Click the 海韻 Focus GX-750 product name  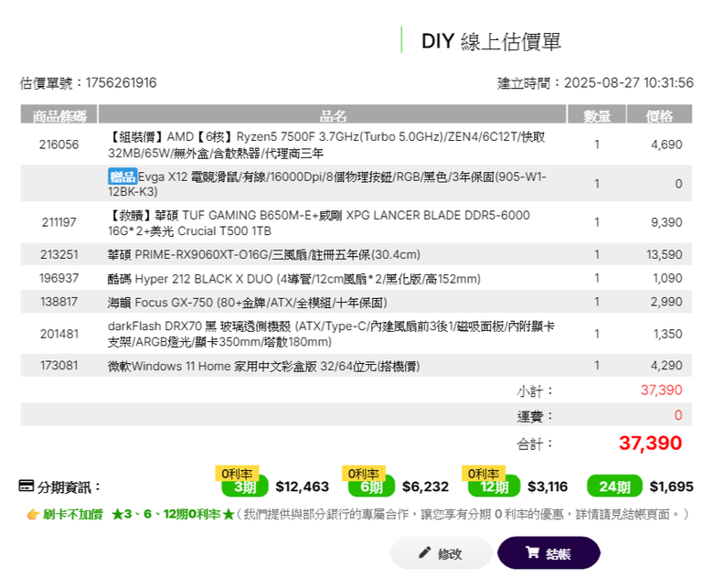click(248, 302)
